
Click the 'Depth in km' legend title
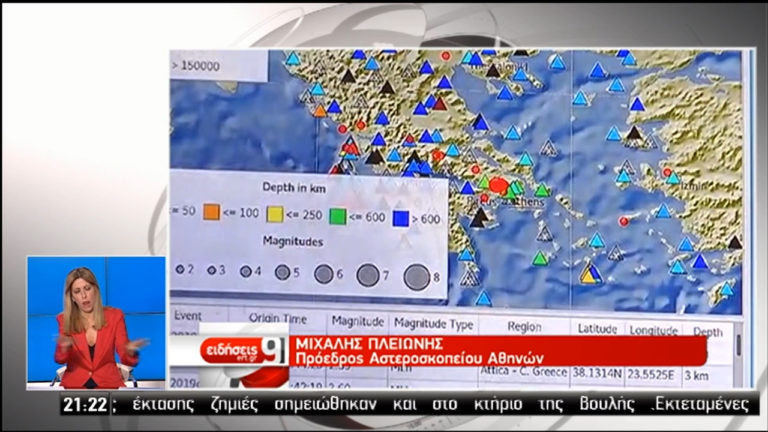click(294, 188)
